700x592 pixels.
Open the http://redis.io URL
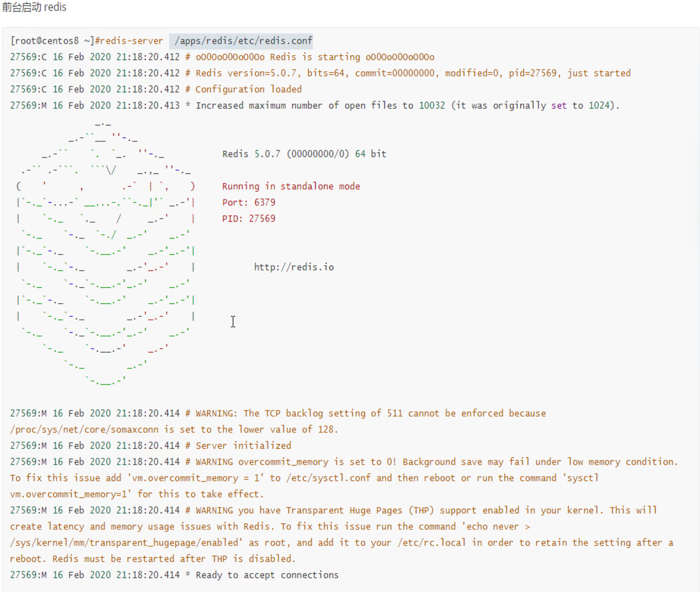point(294,267)
